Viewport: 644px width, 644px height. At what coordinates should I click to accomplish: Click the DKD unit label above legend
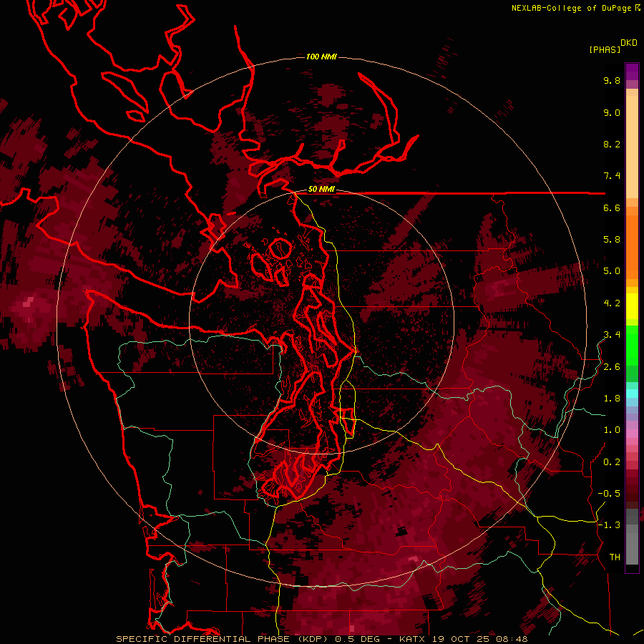click(x=629, y=43)
